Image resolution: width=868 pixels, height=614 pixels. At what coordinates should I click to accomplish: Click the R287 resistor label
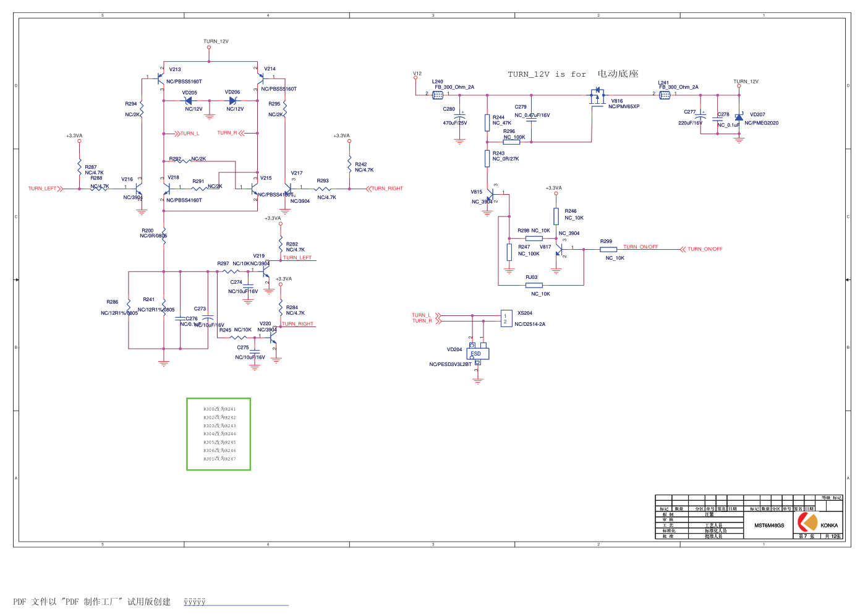click(x=91, y=167)
